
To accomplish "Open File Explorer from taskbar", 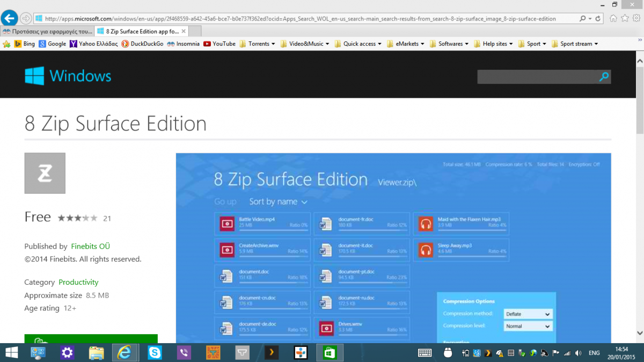I will coord(96,353).
